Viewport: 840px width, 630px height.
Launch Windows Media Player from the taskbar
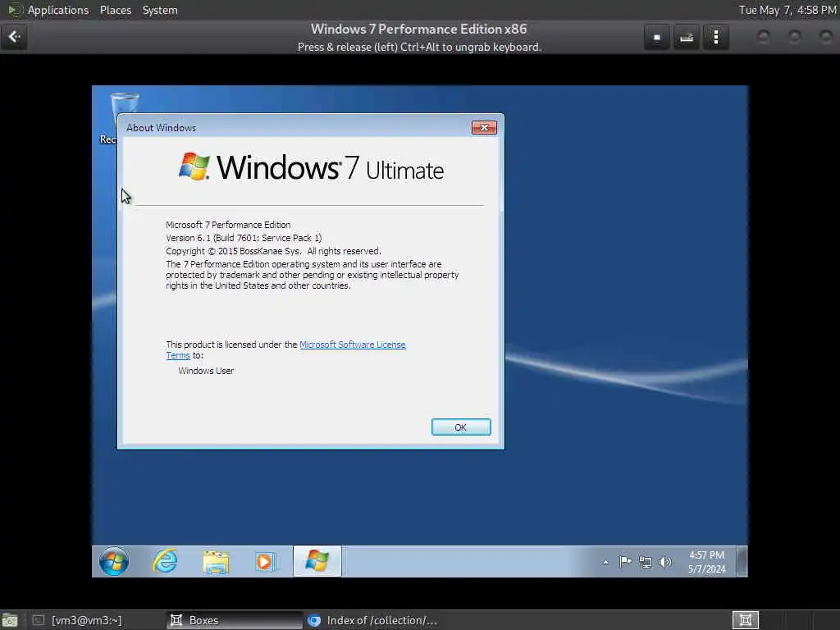pyautogui.click(x=266, y=562)
